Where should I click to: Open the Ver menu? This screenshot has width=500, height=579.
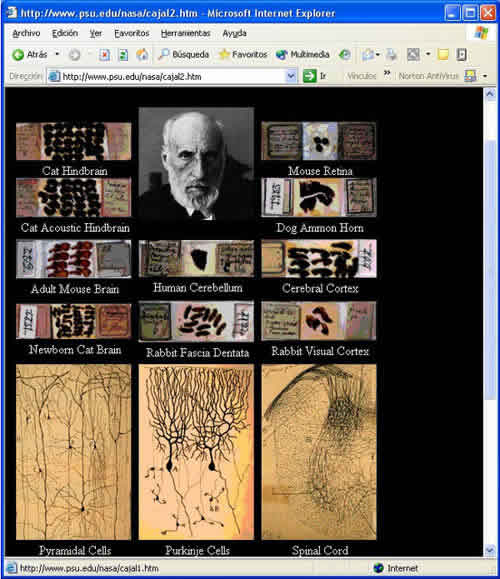tap(96, 34)
